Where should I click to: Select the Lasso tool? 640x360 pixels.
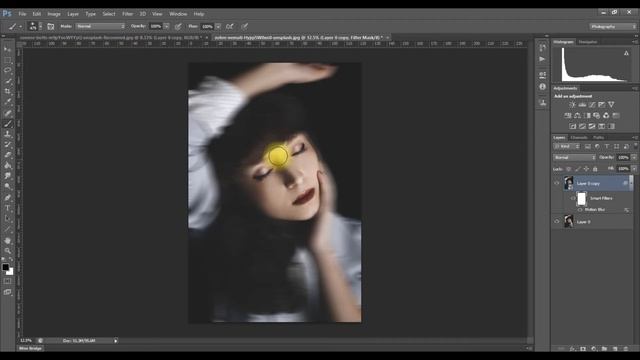(x=7, y=71)
